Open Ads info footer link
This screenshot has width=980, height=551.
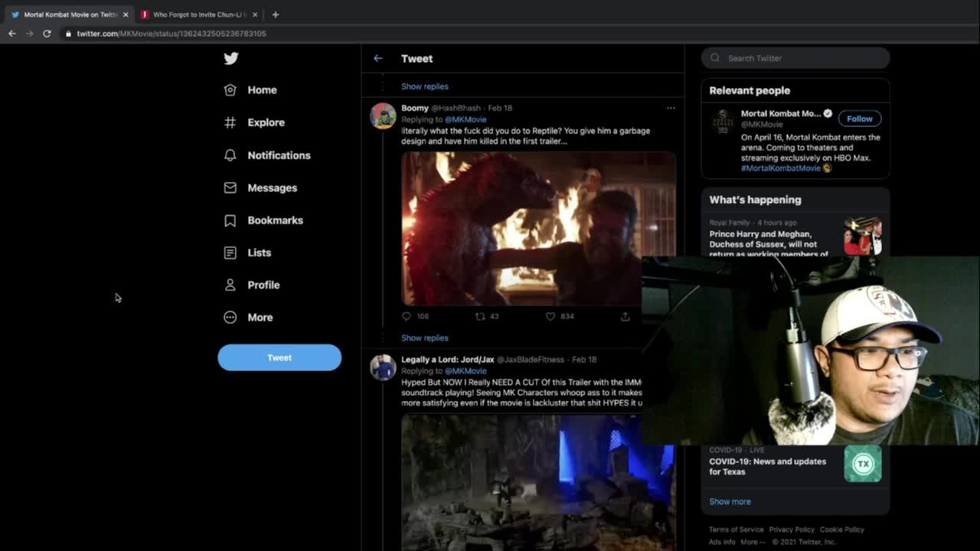pyautogui.click(x=722, y=542)
